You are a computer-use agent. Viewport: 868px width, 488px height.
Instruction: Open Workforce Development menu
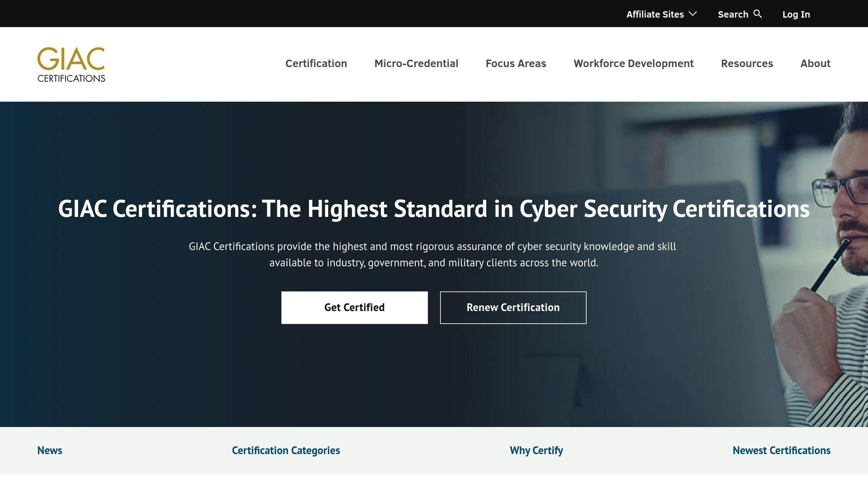[634, 64]
